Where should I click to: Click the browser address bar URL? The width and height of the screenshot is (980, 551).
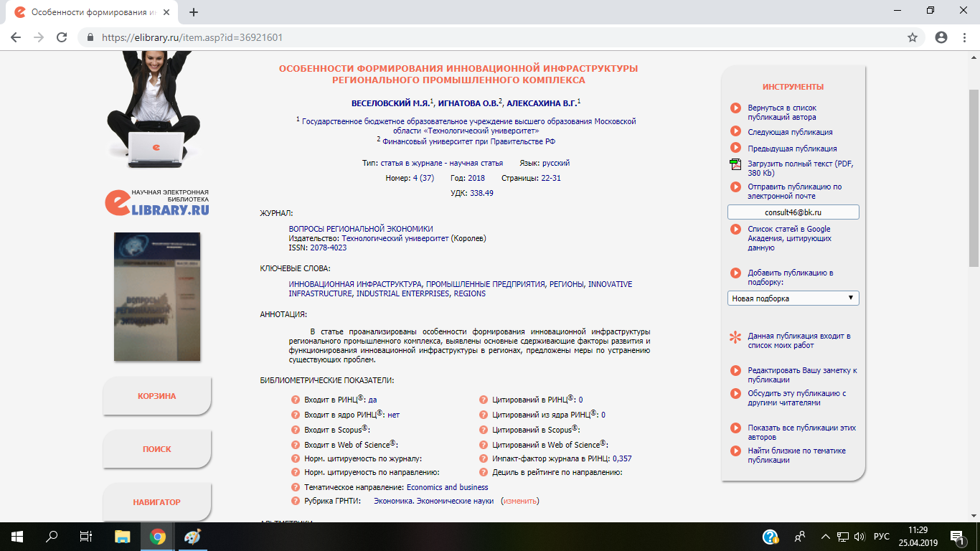(192, 37)
